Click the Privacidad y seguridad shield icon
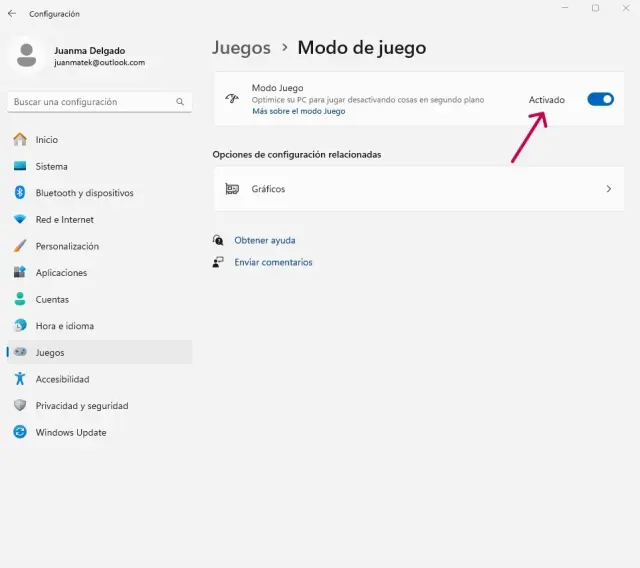Screen dimensions: 640x568 (20, 406)
